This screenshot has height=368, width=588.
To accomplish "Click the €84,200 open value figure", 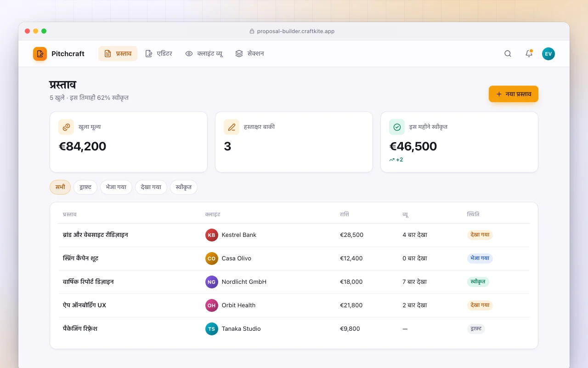I will (83, 146).
